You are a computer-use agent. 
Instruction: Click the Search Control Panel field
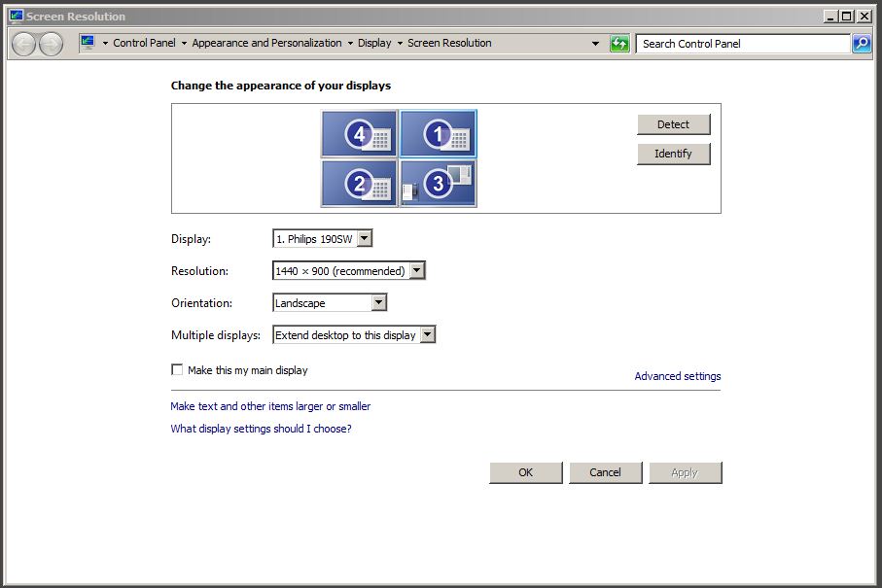tap(743, 44)
